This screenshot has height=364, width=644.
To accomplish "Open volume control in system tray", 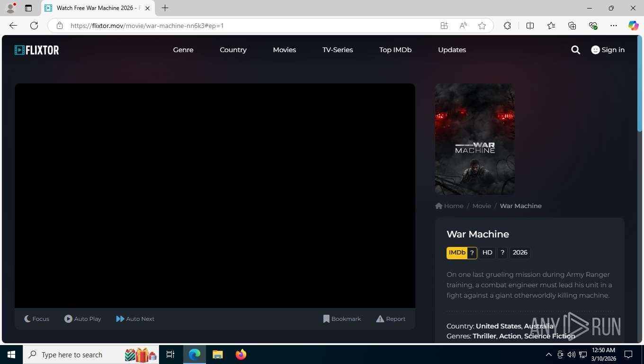I will tap(572, 355).
